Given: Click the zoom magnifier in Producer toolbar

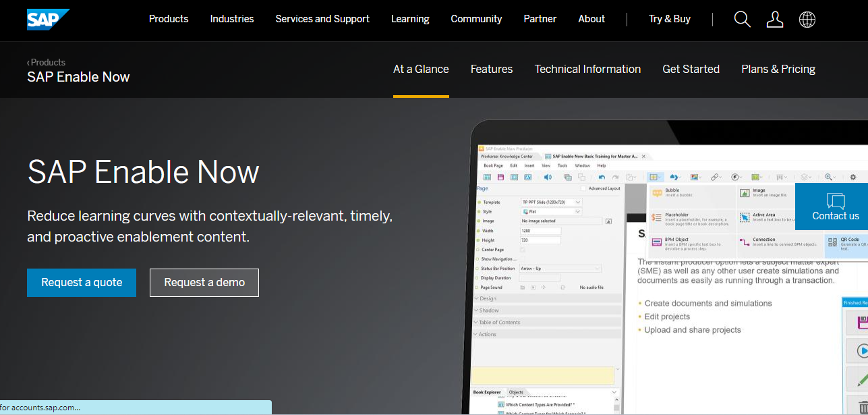Looking at the screenshot, I should click(828, 177).
